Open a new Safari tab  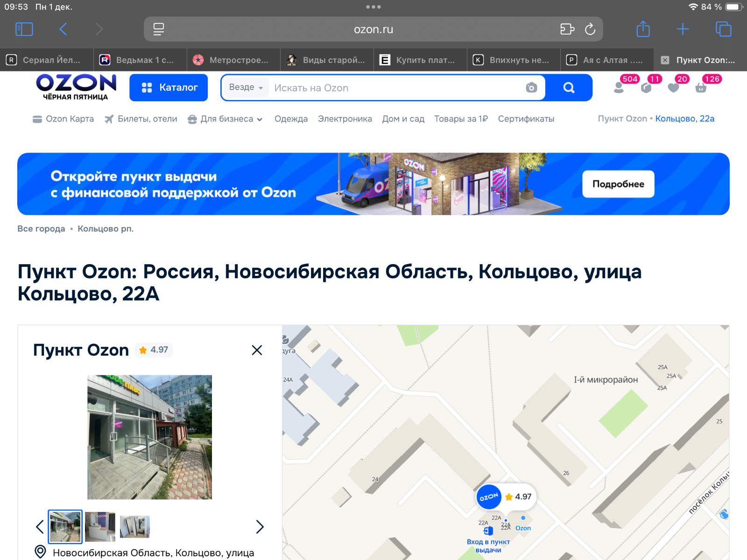click(x=683, y=29)
